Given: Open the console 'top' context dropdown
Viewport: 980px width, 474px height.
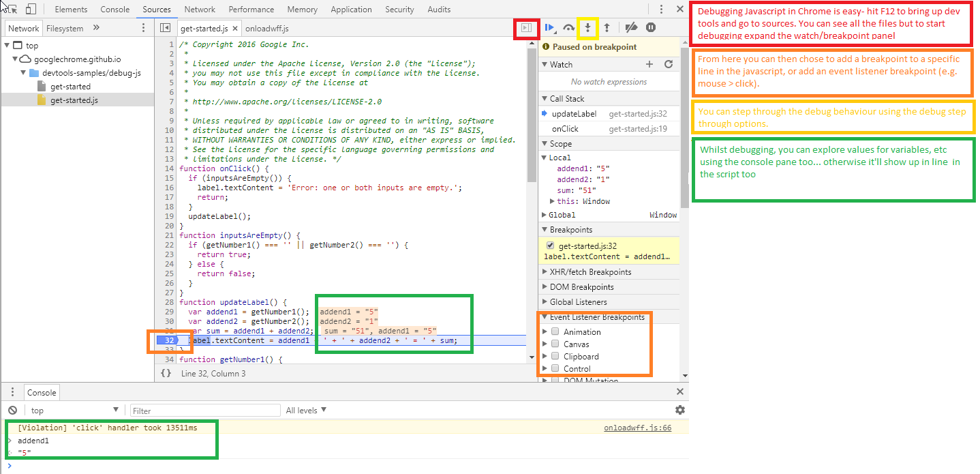Looking at the screenshot, I should click(75, 410).
